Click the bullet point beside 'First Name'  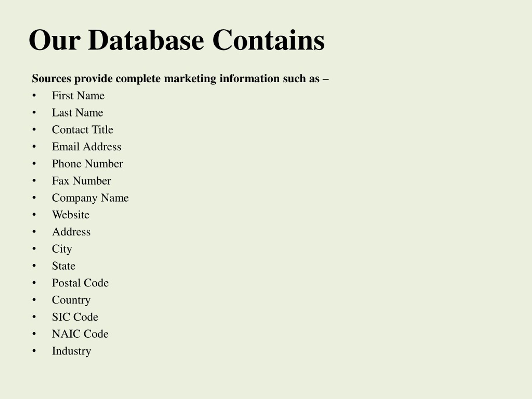click(x=34, y=96)
